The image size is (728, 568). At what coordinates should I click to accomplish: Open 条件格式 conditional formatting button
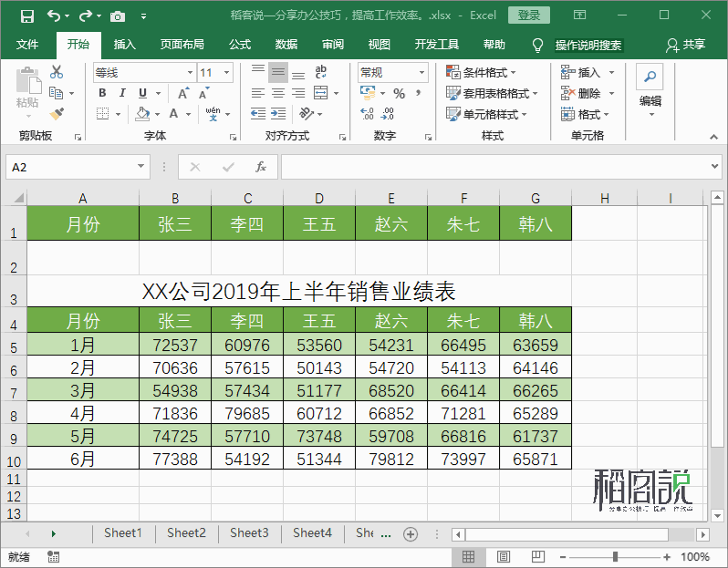pos(481,72)
